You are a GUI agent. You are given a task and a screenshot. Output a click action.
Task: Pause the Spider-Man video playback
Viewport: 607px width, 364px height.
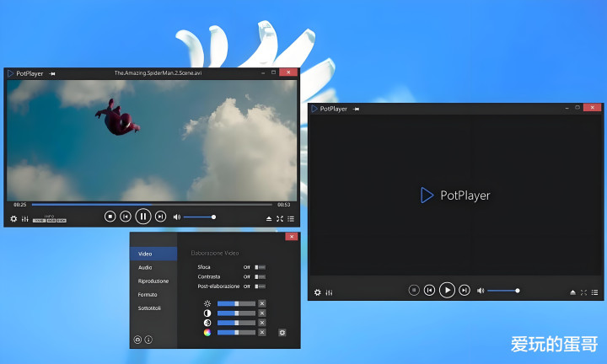point(142,217)
